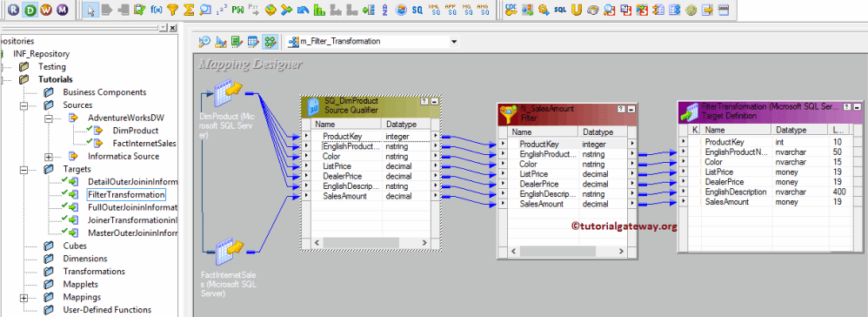Open the Workflow Manager (W) tool
The image size is (868, 317).
point(46,10)
